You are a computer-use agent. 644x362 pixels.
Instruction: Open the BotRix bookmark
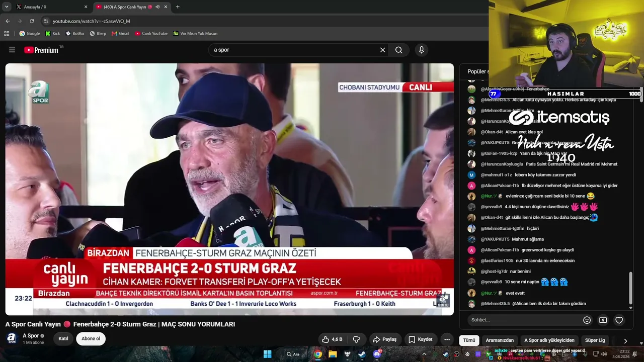tap(75, 34)
